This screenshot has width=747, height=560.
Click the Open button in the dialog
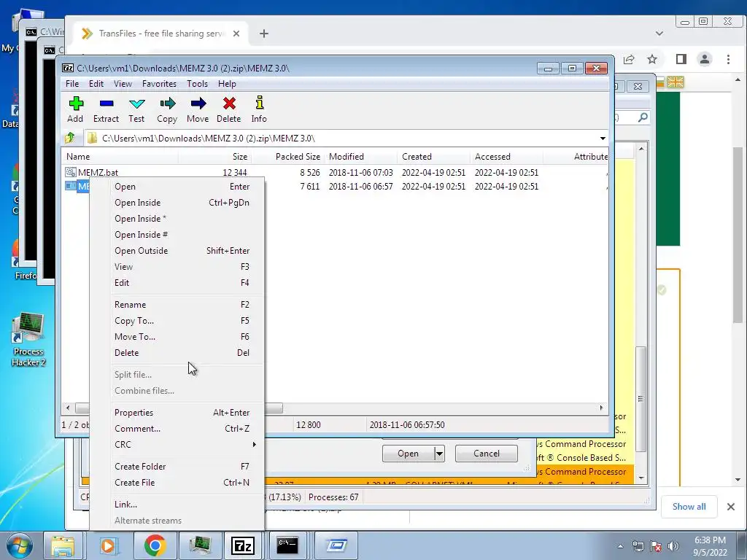[x=409, y=454]
